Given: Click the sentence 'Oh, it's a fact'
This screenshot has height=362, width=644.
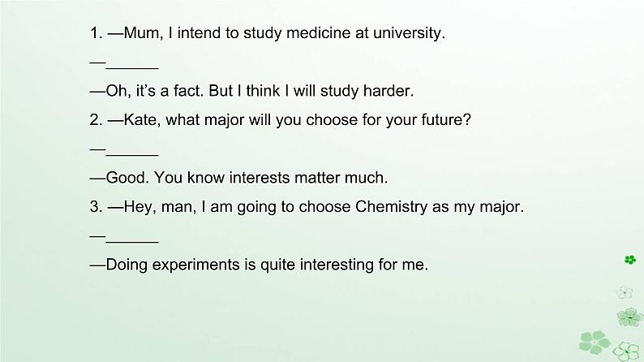Looking at the screenshot, I should [x=154, y=91].
